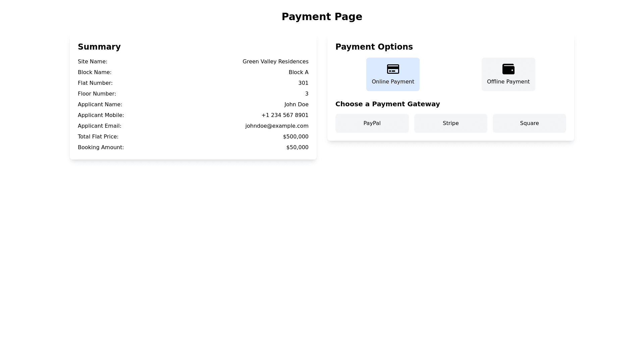The height and width of the screenshot is (362, 644).
Task: Click the $500,000 total flat price
Action: click(295, 137)
